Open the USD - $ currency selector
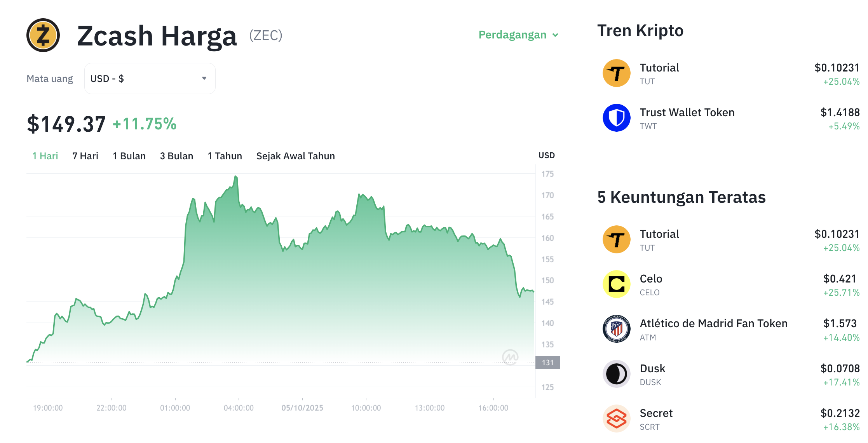 pos(150,78)
